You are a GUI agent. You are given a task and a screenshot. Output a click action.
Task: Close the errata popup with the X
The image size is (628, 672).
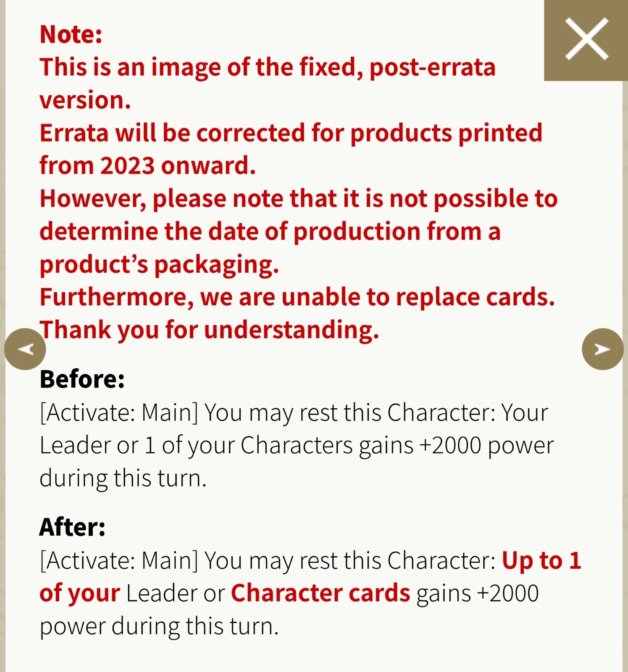coord(586,39)
